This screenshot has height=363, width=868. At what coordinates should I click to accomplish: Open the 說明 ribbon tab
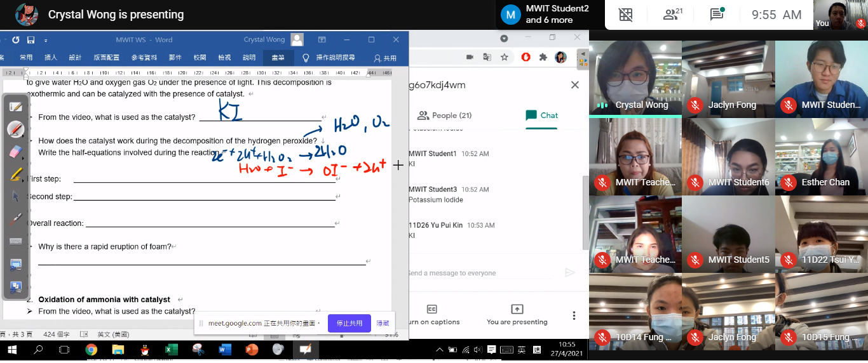[250, 58]
